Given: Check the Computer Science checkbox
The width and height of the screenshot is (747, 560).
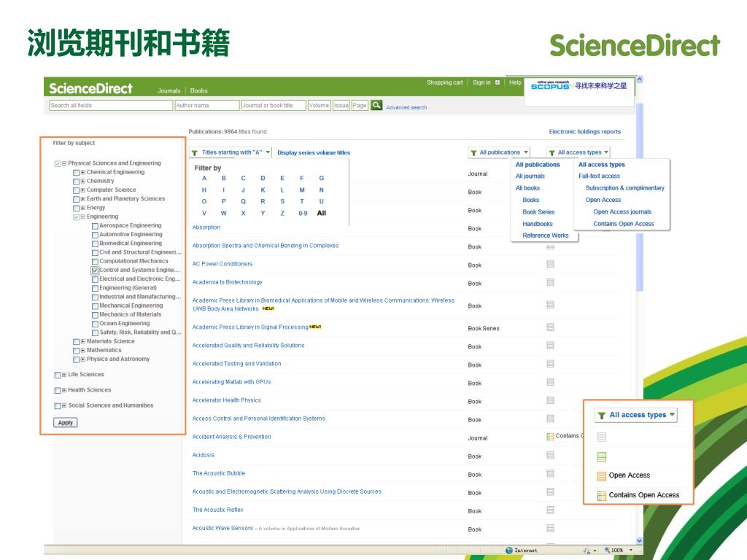Looking at the screenshot, I should point(76,190).
